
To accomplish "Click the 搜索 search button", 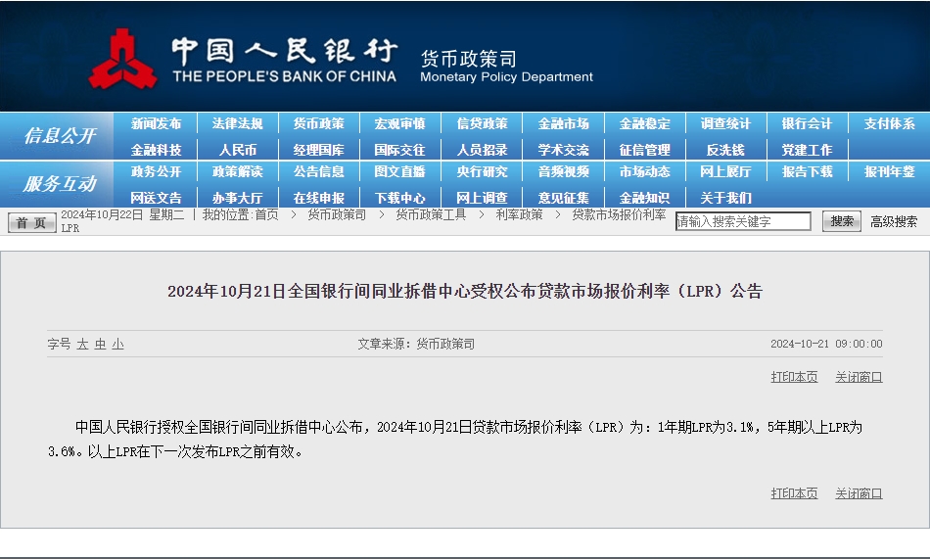I will (x=841, y=221).
